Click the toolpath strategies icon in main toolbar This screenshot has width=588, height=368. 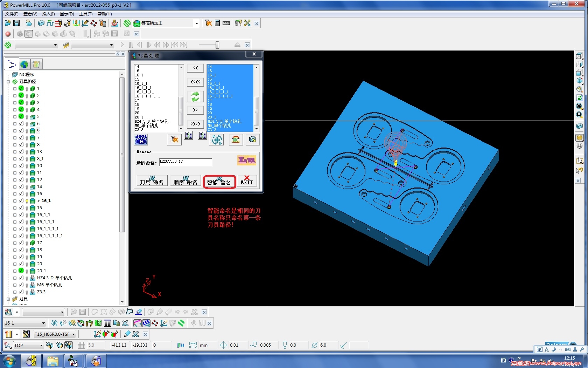coord(127,23)
